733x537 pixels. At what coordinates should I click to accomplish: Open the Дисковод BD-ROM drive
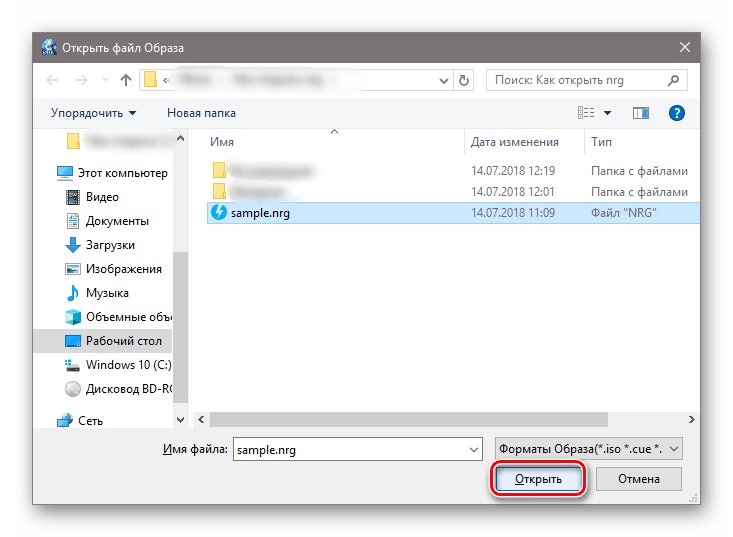click(119, 388)
